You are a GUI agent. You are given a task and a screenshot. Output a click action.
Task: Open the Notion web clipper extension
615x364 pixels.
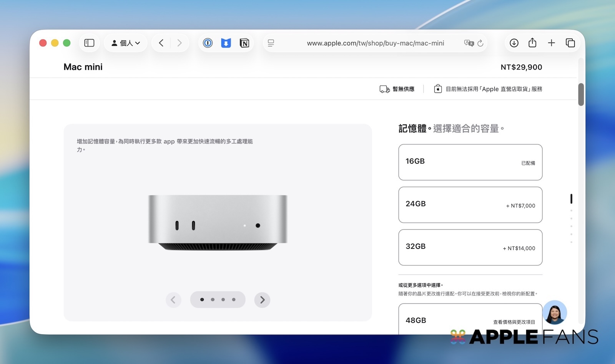[x=244, y=43]
